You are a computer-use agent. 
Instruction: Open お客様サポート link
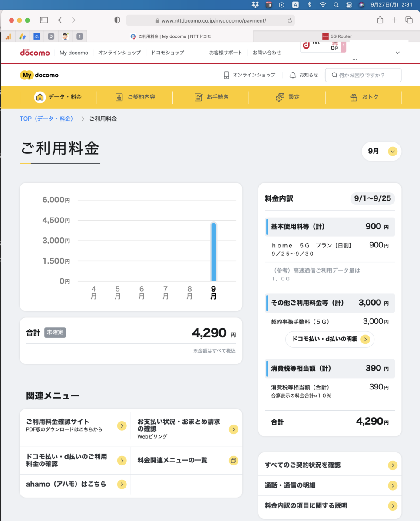[x=226, y=53]
